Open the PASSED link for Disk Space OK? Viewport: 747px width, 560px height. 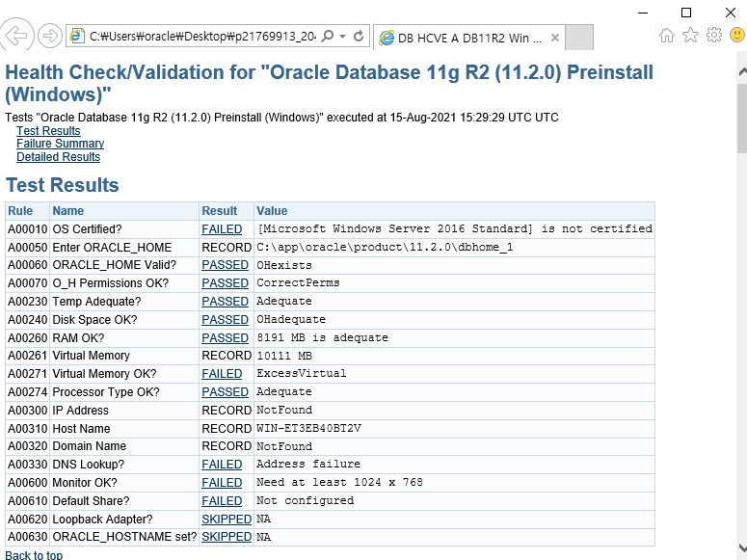click(x=225, y=320)
